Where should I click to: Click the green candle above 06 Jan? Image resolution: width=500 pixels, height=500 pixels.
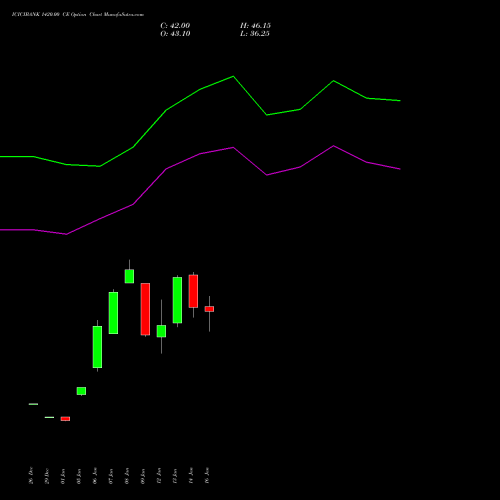pos(97,347)
